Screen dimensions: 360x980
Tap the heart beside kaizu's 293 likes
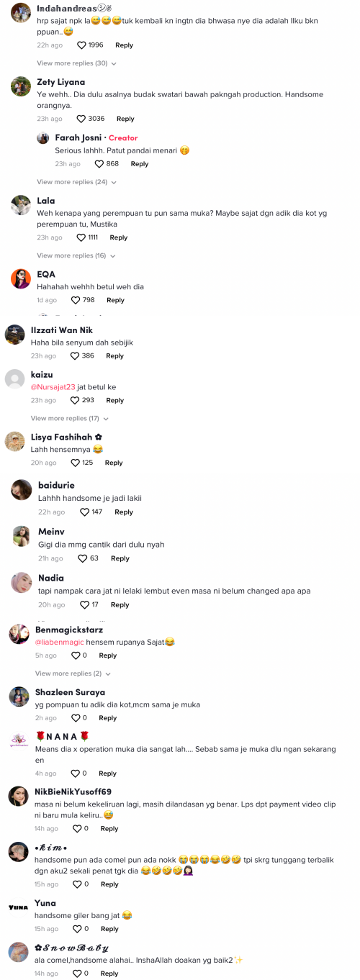click(75, 400)
